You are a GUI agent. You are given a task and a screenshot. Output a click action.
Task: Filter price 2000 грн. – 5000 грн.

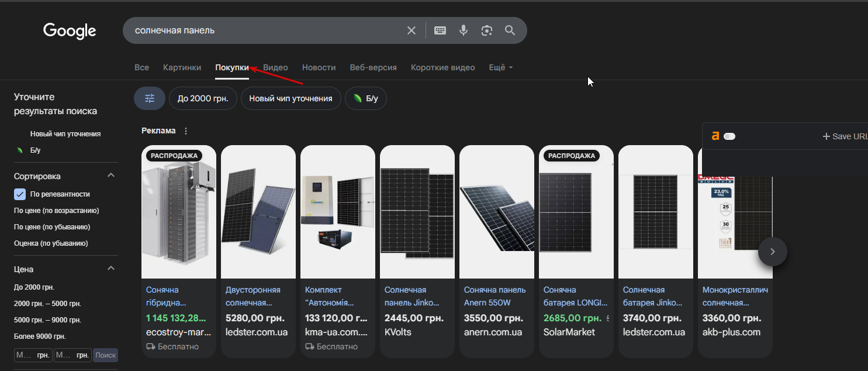pyautogui.click(x=47, y=304)
